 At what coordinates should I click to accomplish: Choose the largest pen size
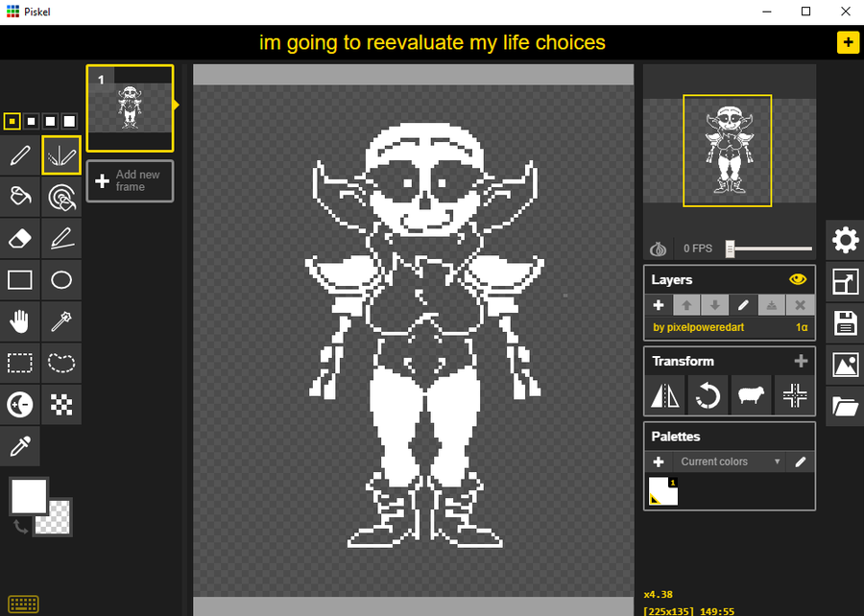[69, 121]
